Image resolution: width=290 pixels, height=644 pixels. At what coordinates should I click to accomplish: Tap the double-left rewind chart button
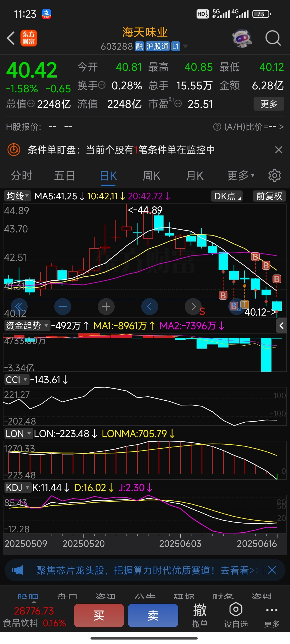coord(19,306)
